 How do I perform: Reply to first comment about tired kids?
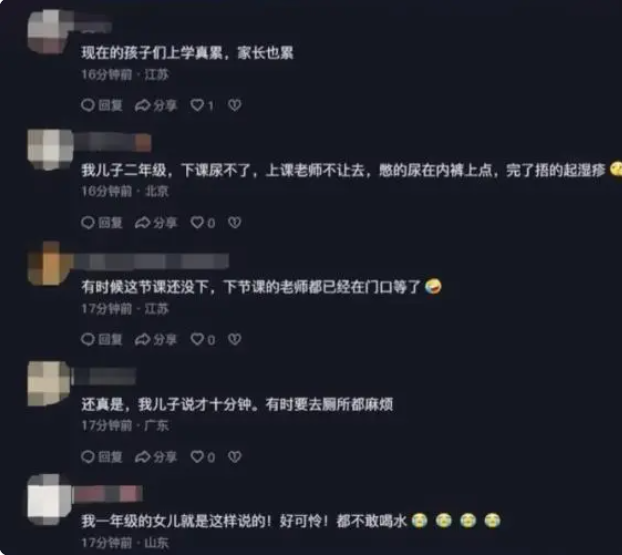tap(102, 105)
